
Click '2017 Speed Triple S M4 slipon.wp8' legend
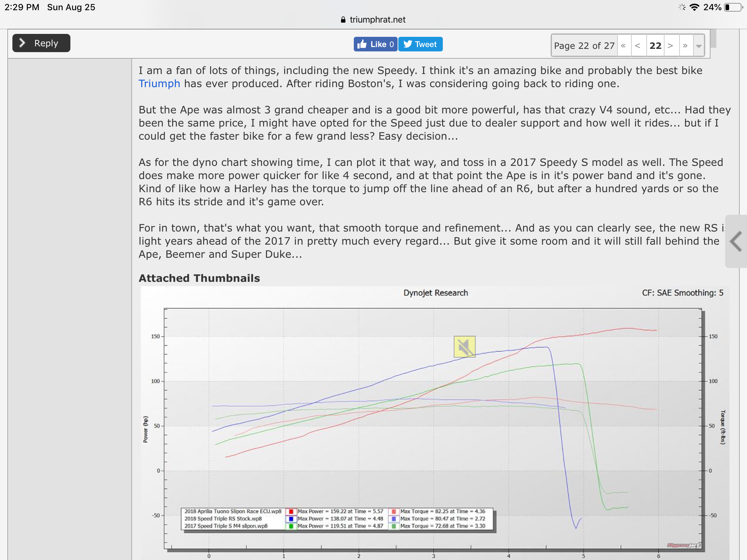pos(226,526)
